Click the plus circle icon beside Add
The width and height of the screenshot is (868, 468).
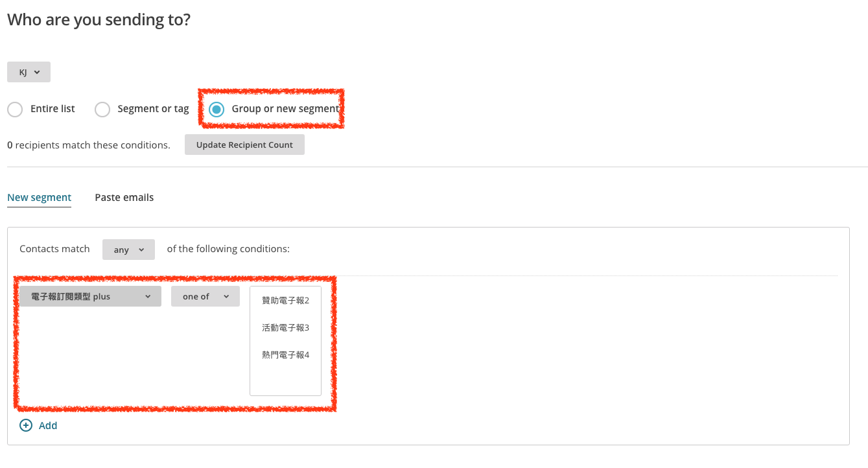coord(26,426)
